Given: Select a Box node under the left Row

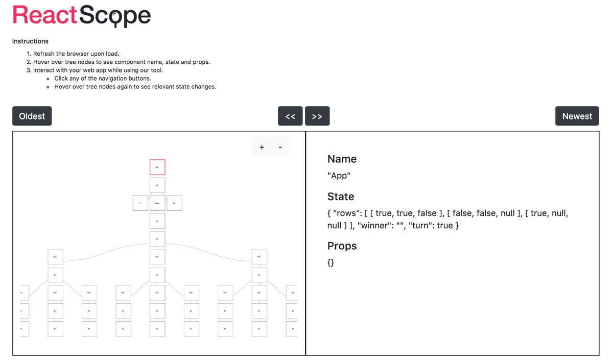Looking at the screenshot, I should 55,293.
